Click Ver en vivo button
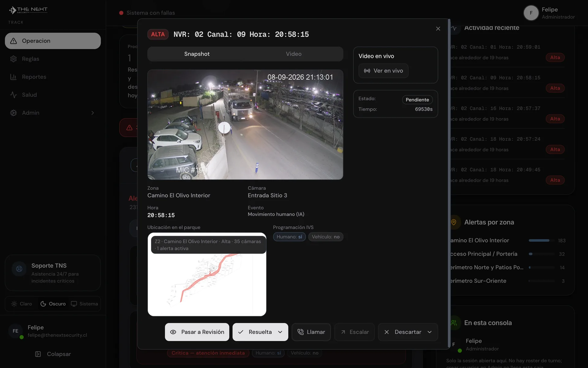The image size is (588, 368). tap(383, 71)
